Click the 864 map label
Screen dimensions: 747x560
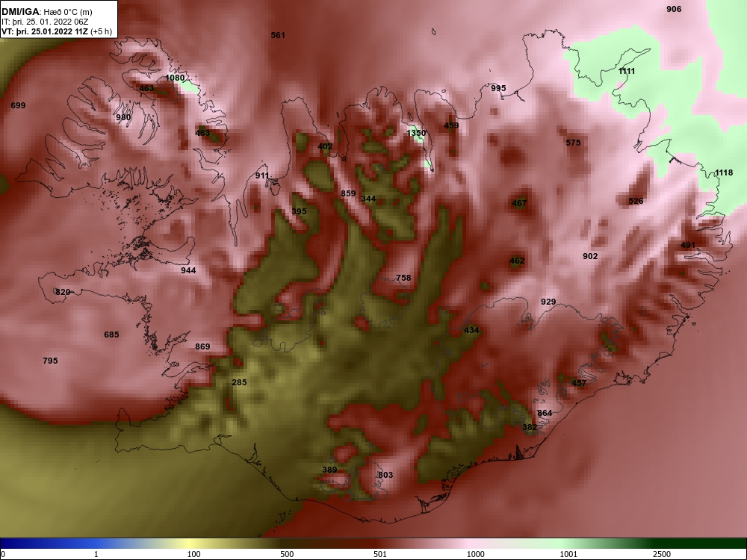pyautogui.click(x=545, y=414)
